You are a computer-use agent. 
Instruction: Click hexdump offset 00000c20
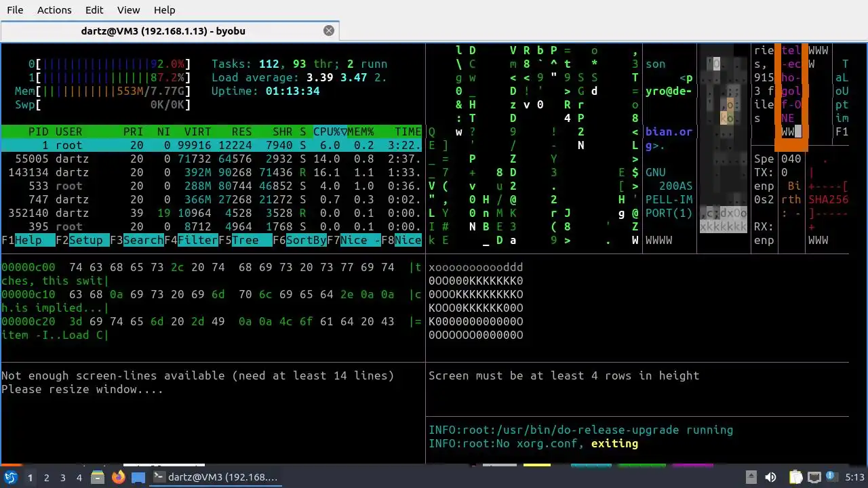[x=28, y=321]
